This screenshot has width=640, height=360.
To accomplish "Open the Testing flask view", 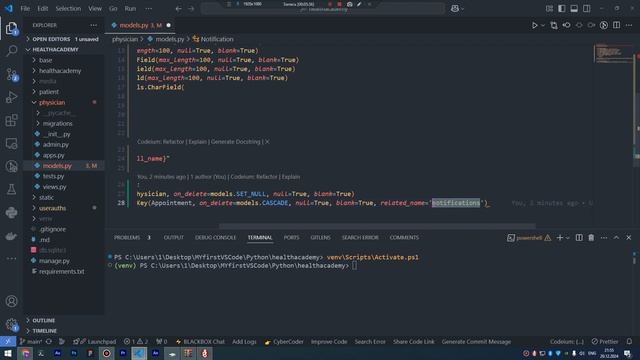I will point(11,189).
